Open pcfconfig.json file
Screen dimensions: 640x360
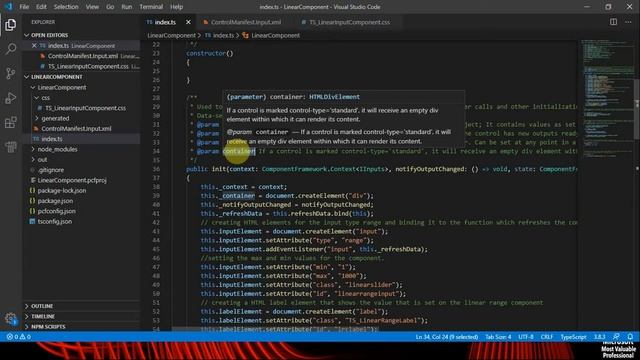[x=56, y=211]
